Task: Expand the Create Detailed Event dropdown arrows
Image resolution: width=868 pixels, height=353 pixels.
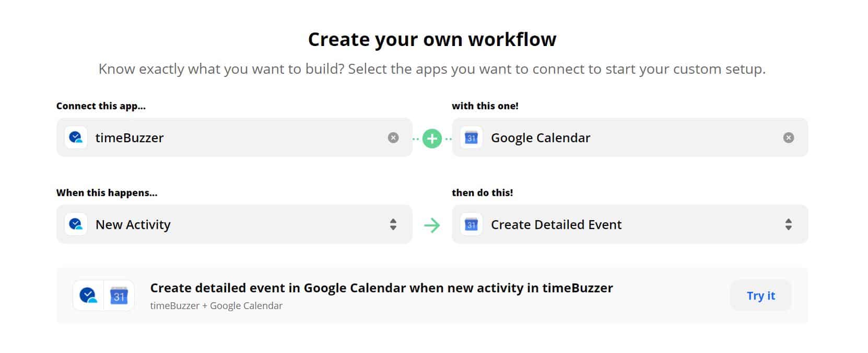Action: coord(789,224)
